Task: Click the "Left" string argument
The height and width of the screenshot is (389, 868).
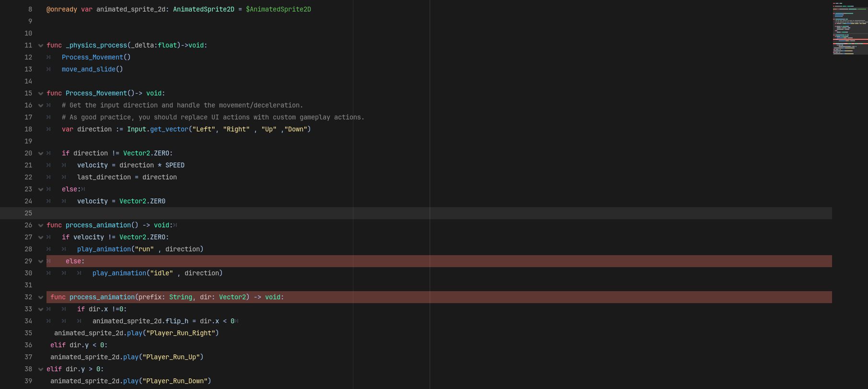Action: click(x=204, y=129)
